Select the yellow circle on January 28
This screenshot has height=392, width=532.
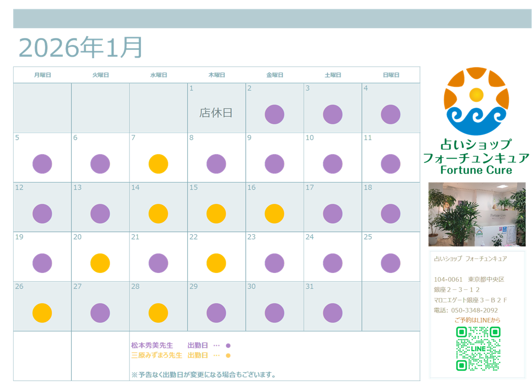(x=158, y=313)
